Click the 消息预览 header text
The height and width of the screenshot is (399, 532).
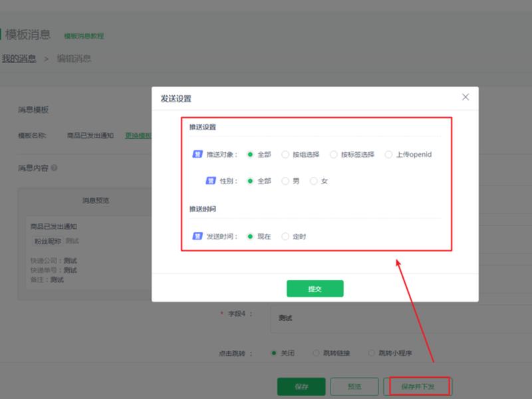(x=96, y=201)
